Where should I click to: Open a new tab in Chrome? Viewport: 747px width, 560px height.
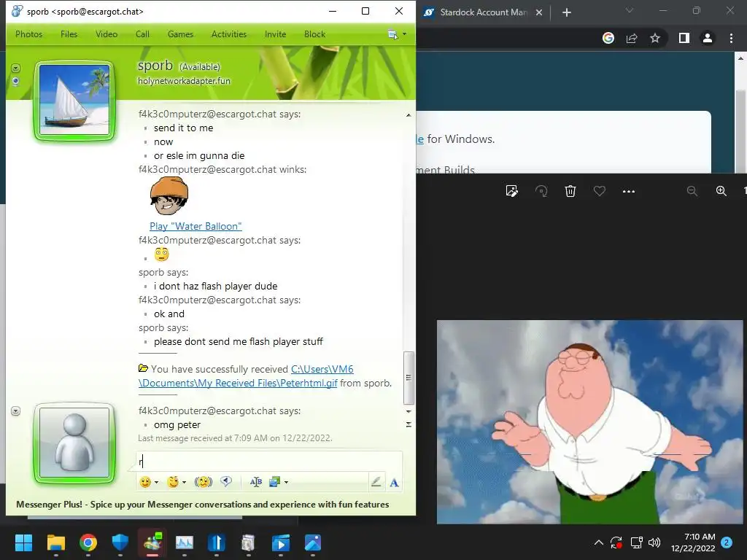566,12
